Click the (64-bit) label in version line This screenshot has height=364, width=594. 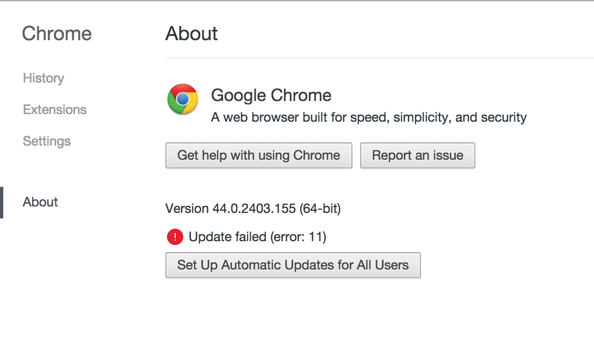(320, 209)
